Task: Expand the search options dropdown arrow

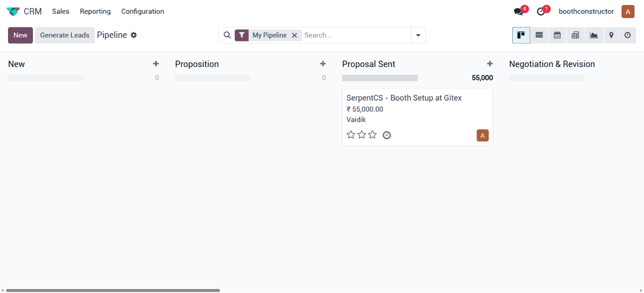Action: point(418,35)
